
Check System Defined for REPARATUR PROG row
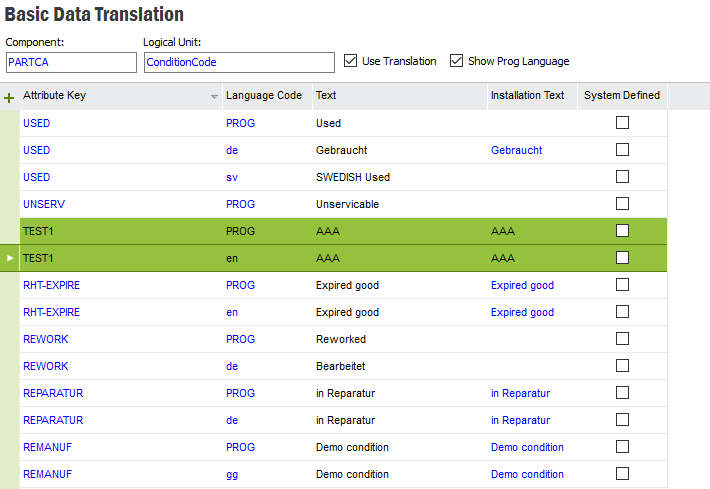coord(623,393)
